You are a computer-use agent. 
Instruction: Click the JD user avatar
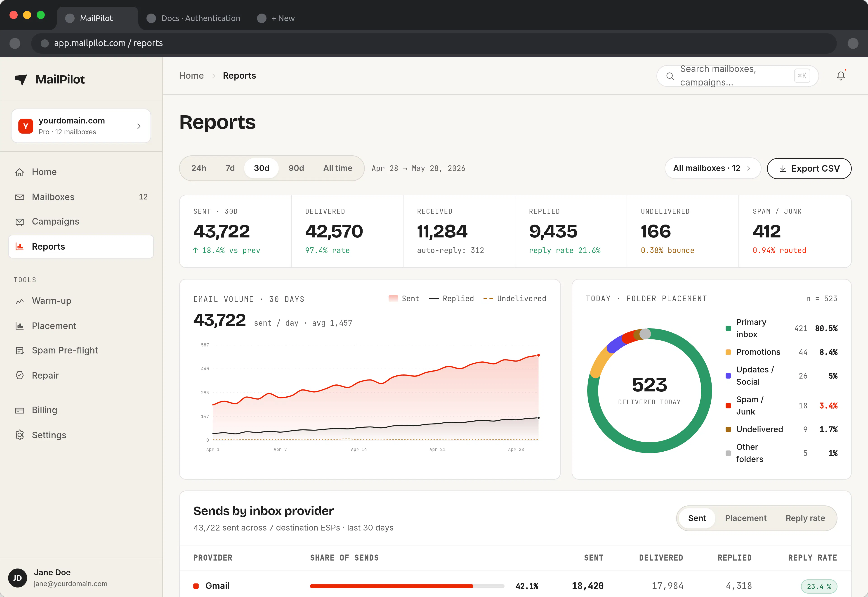point(18,578)
